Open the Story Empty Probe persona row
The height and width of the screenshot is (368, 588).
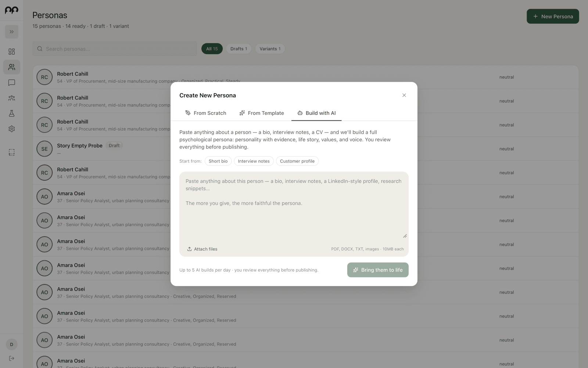(x=306, y=149)
